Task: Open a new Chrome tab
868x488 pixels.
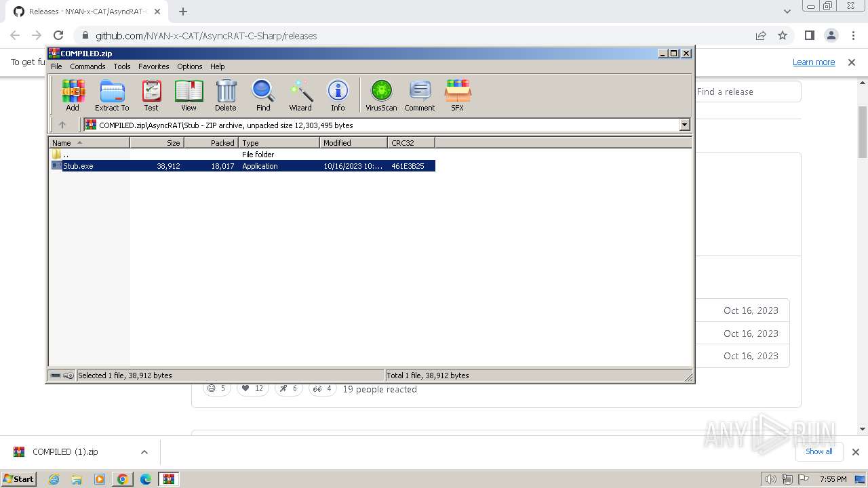Action: coord(183,12)
